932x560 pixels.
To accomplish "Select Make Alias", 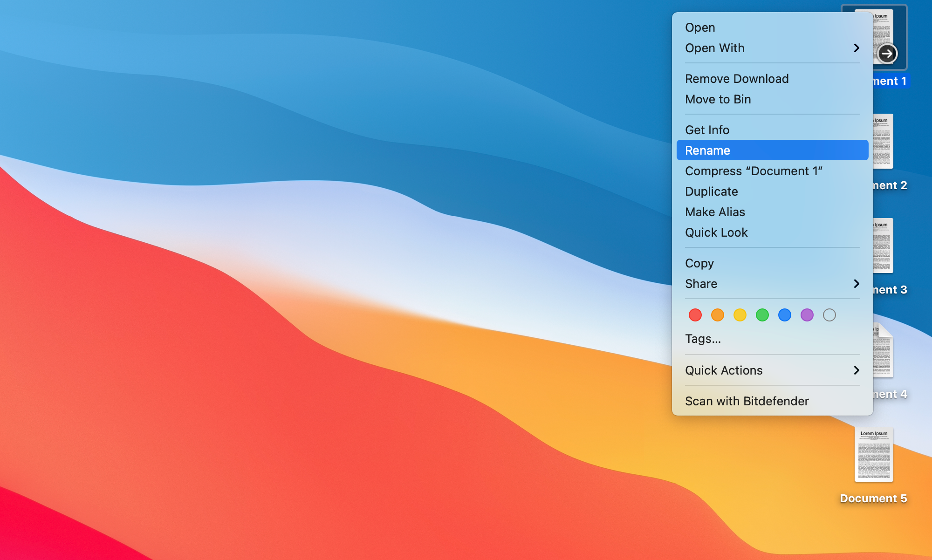I will (772, 212).
